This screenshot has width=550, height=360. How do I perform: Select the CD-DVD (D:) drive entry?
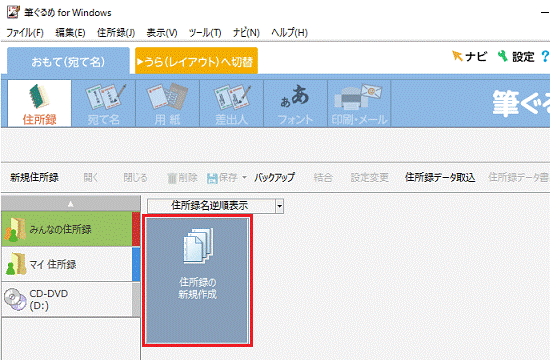pyautogui.click(x=71, y=299)
